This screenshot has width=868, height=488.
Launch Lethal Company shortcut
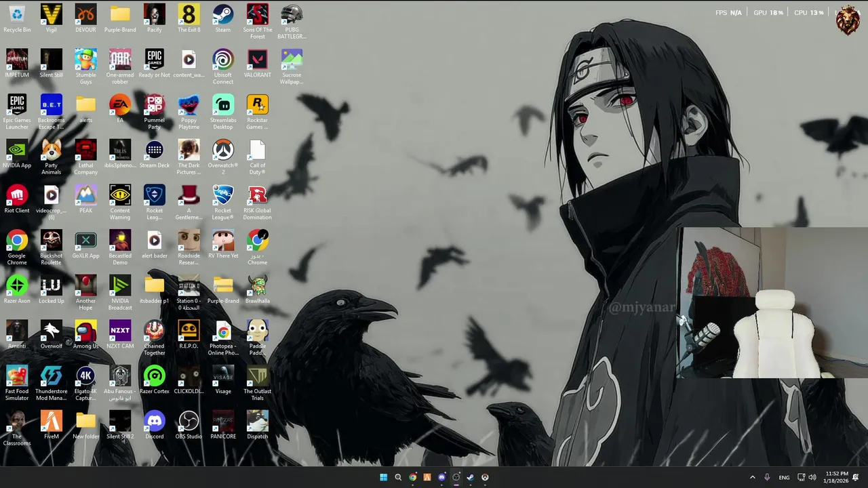pos(85,157)
